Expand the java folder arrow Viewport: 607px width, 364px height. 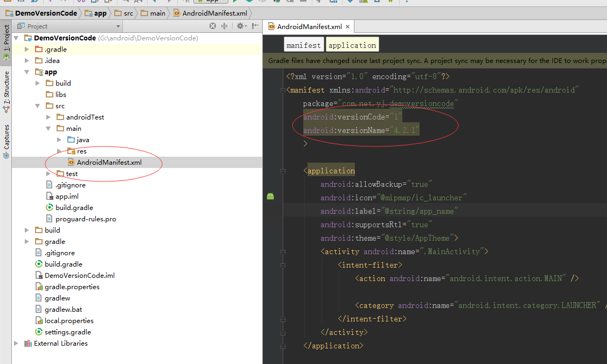point(59,139)
